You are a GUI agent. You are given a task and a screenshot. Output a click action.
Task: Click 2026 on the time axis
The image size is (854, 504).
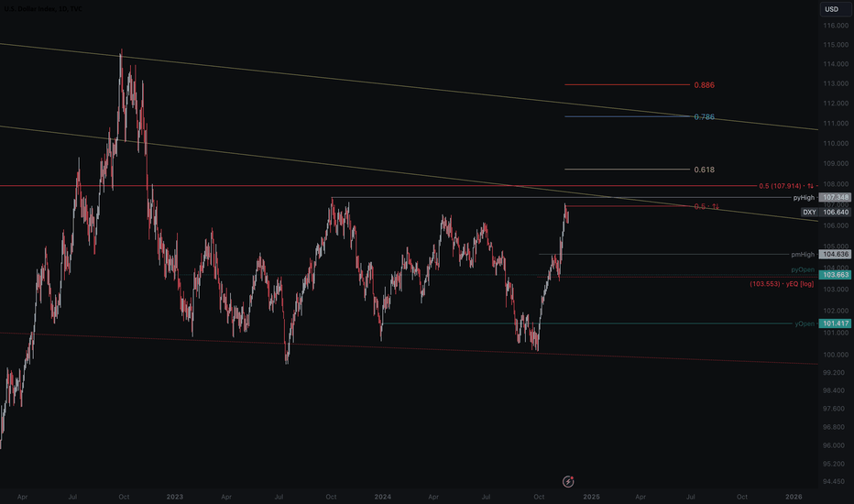(794, 497)
